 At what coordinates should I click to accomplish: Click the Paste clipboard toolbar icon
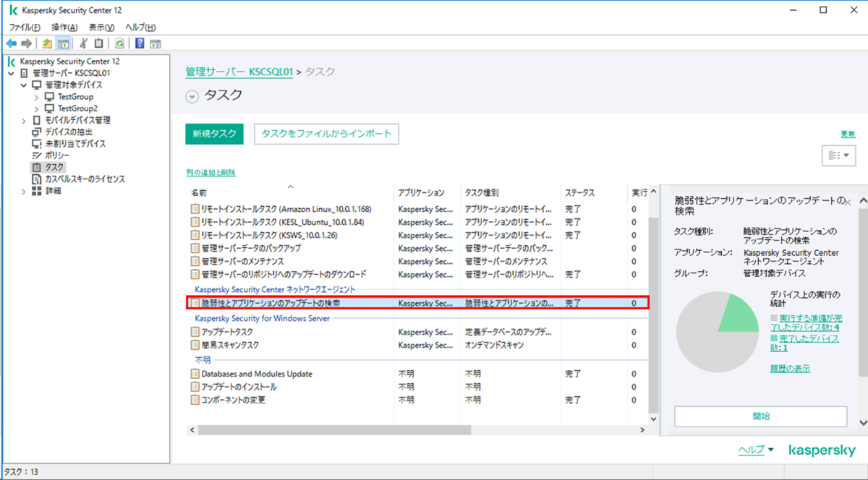pos(99,43)
